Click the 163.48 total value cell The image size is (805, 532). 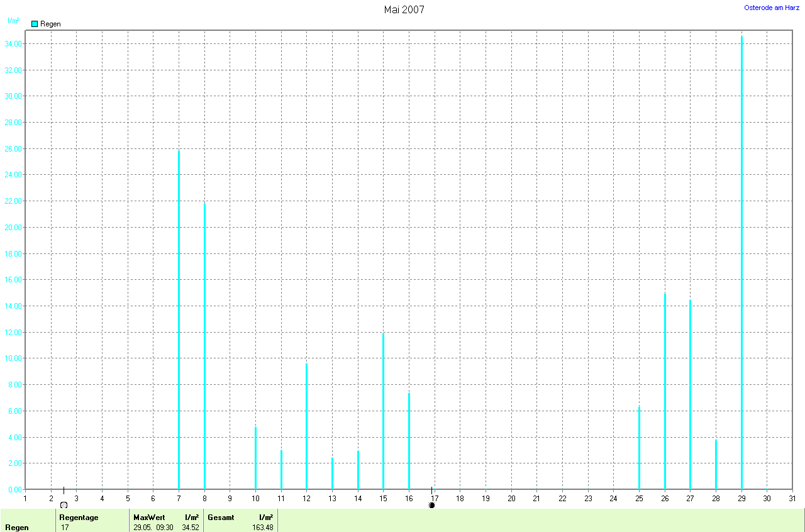263,528
